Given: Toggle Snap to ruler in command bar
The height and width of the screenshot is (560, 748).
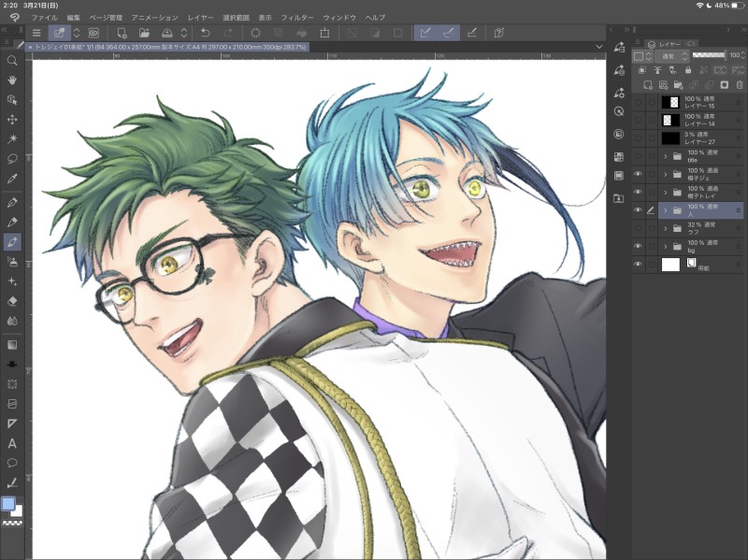Looking at the screenshot, I should [425, 33].
